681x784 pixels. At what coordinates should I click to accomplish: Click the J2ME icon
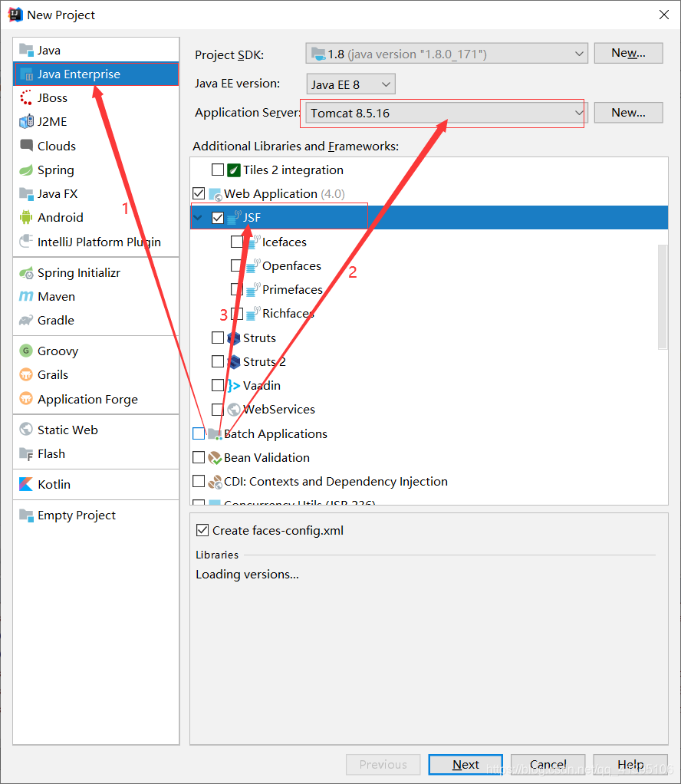[x=26, y=121]
